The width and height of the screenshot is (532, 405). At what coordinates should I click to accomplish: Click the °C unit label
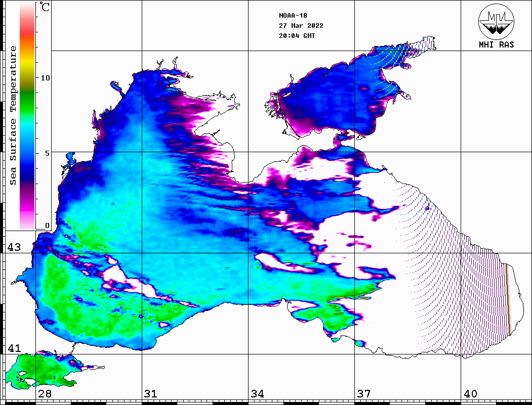45,7
